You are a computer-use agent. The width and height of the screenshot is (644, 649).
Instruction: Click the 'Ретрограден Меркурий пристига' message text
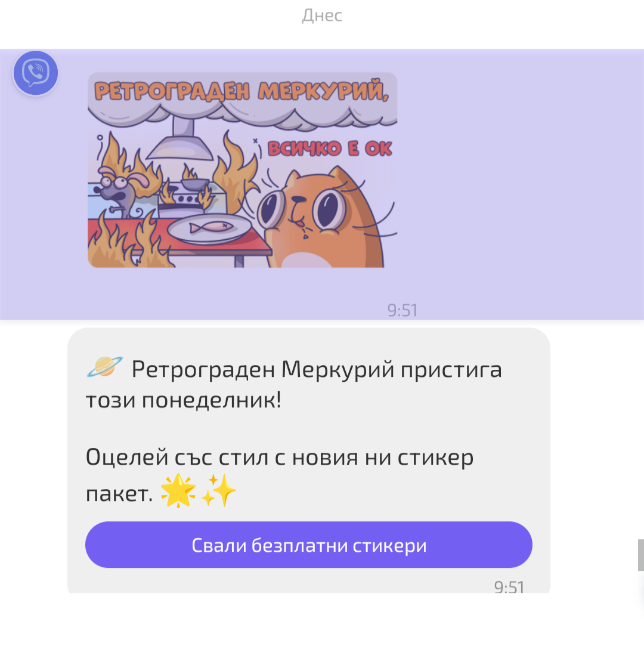pos(317,369)
